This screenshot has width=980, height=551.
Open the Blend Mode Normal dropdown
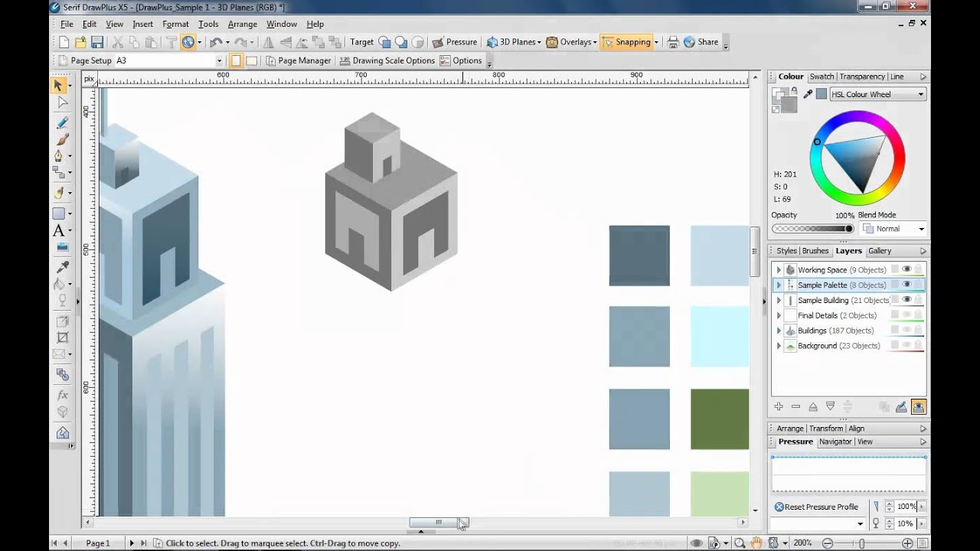click(x=893, y=229)
